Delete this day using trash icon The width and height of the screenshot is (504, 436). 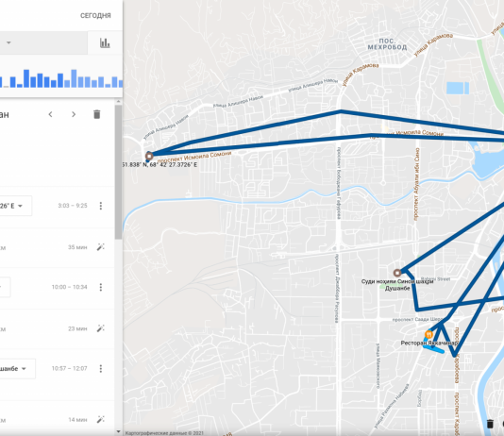(97, 114)
